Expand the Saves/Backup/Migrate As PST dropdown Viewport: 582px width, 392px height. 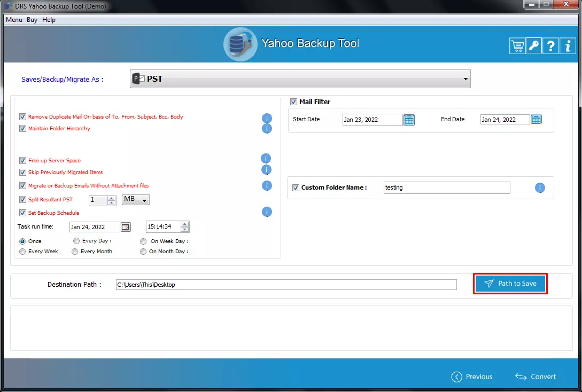(x=300, y=79)
